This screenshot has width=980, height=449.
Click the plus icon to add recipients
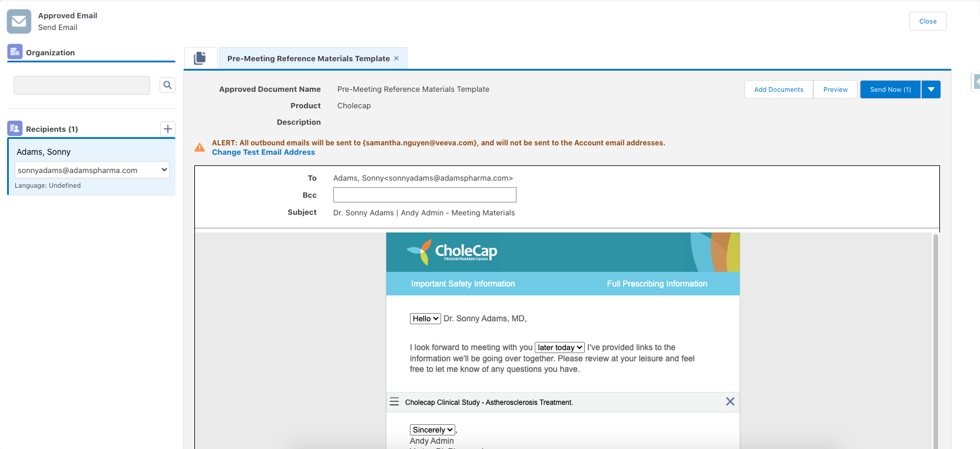point(168,129)
